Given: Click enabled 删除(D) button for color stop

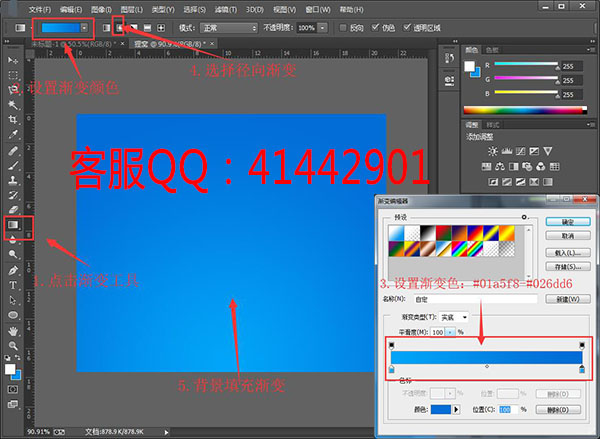Looking at the screenshot, I should pyautogui.click(x=558, y=410).
